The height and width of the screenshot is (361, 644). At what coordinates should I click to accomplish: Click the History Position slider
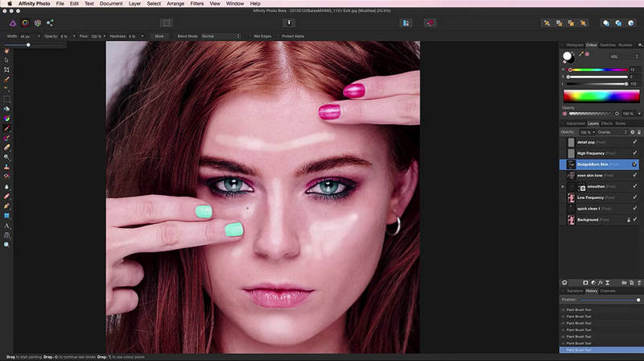tap(609, 300)
